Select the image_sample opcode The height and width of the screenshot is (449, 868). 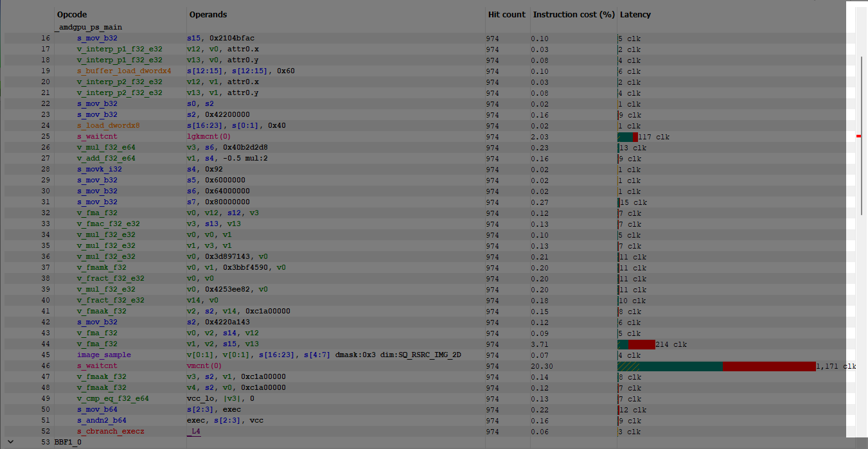[x=104, y=355]
